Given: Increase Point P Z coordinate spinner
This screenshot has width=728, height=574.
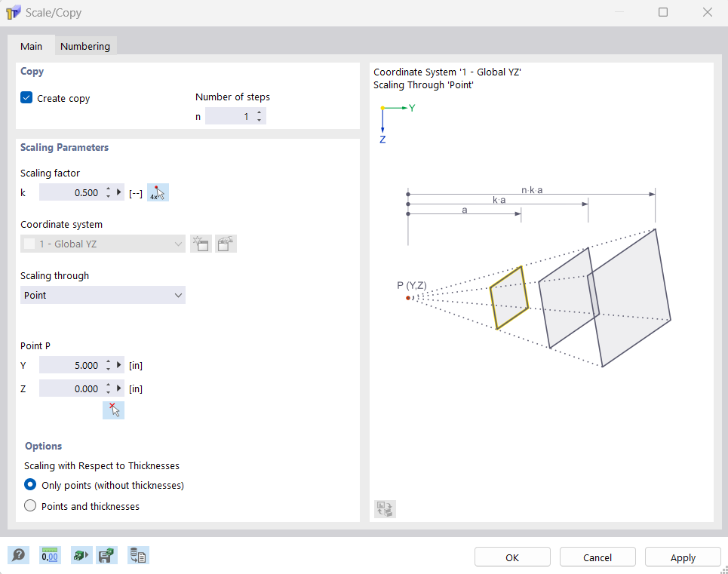Looking at the screenshot, I should pos(108,385).
